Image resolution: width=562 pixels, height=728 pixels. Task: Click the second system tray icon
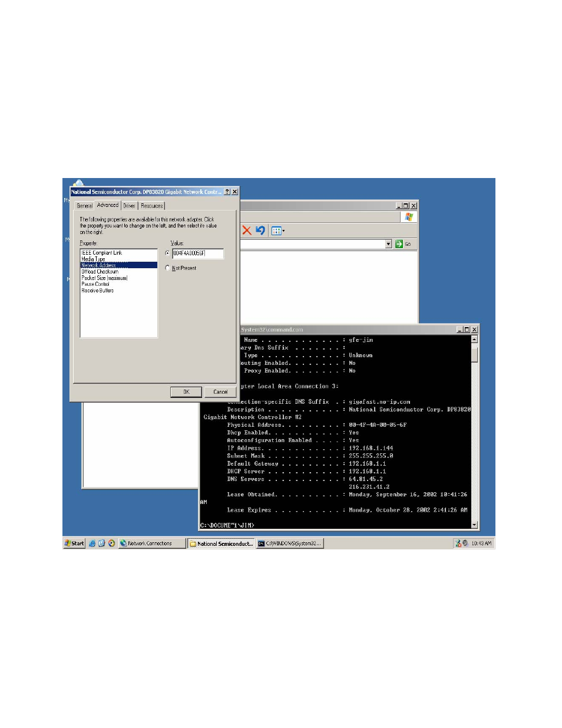click(465, 543)
